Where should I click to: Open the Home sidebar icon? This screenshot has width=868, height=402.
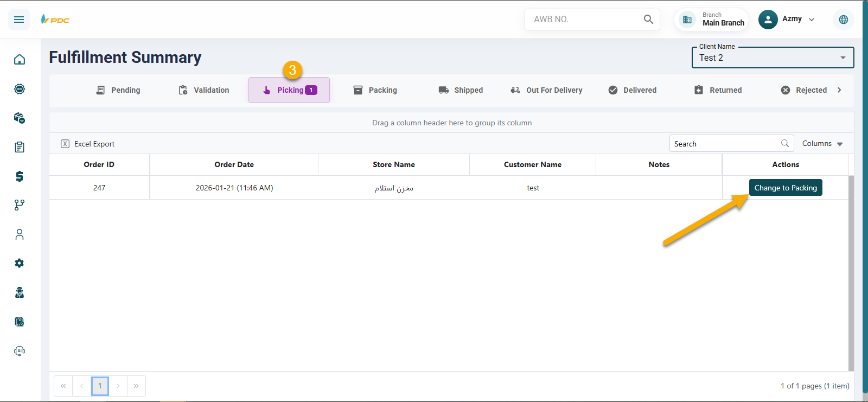click(20, 59)
